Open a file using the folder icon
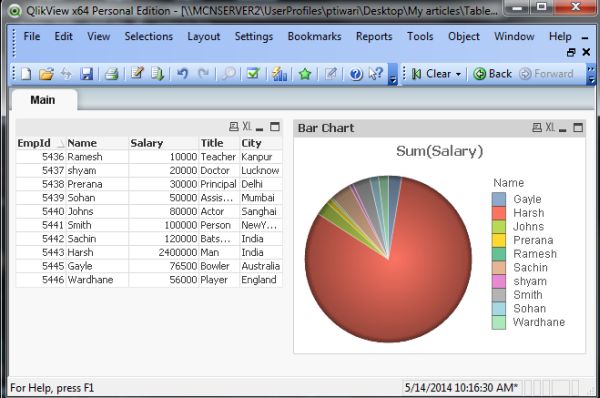 [46, 73]
